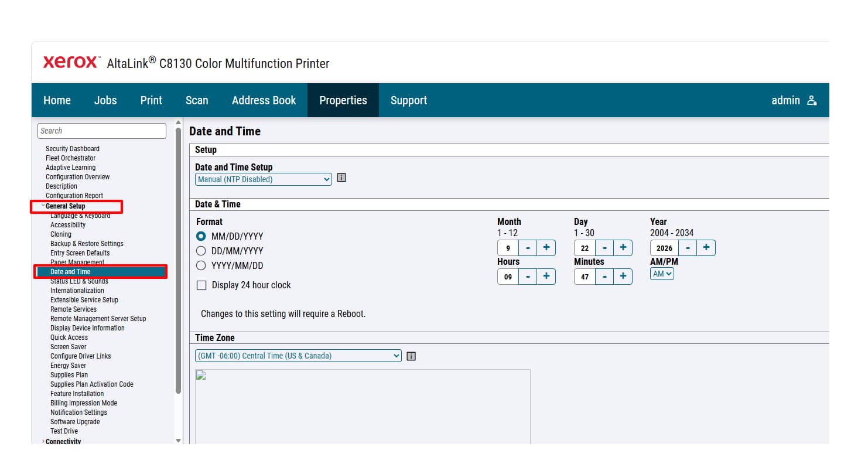868x457 pixels.
Task: Click the Month value field
Action: (508, 248)
